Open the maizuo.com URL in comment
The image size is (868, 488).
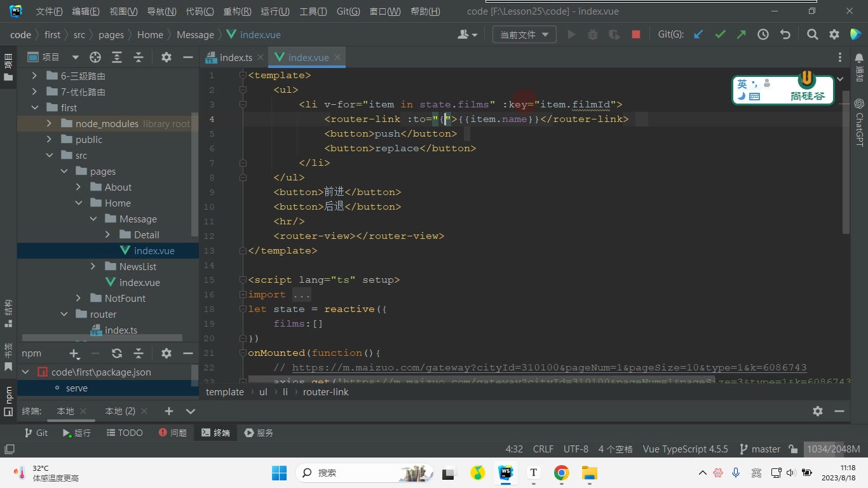[549, 367]
